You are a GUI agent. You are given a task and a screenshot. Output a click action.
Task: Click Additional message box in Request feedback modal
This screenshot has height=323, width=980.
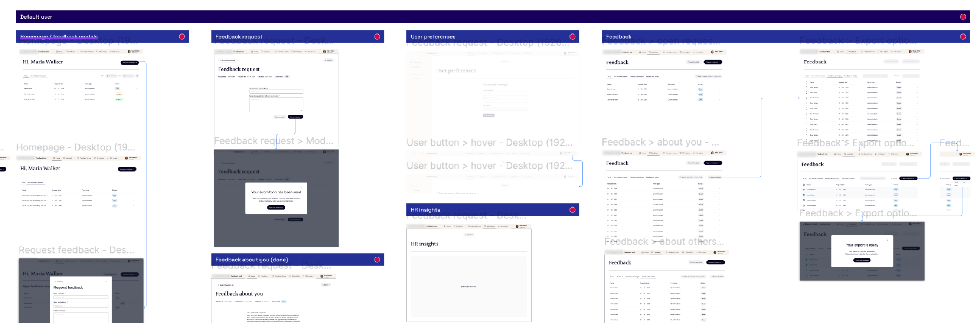coord(81,318)
